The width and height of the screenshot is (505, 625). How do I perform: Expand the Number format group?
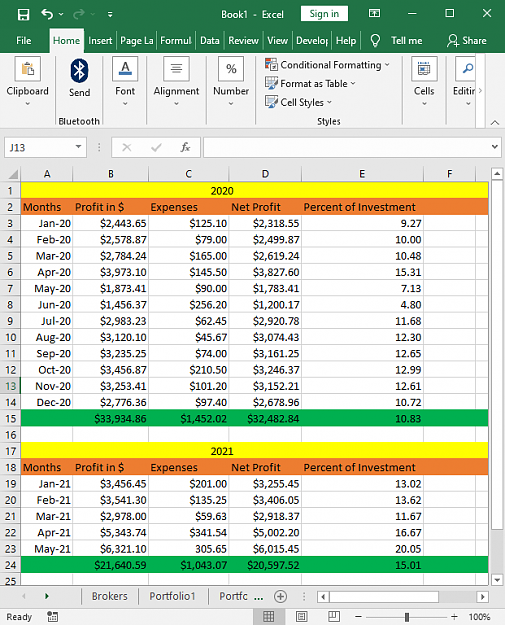[231, 82]
